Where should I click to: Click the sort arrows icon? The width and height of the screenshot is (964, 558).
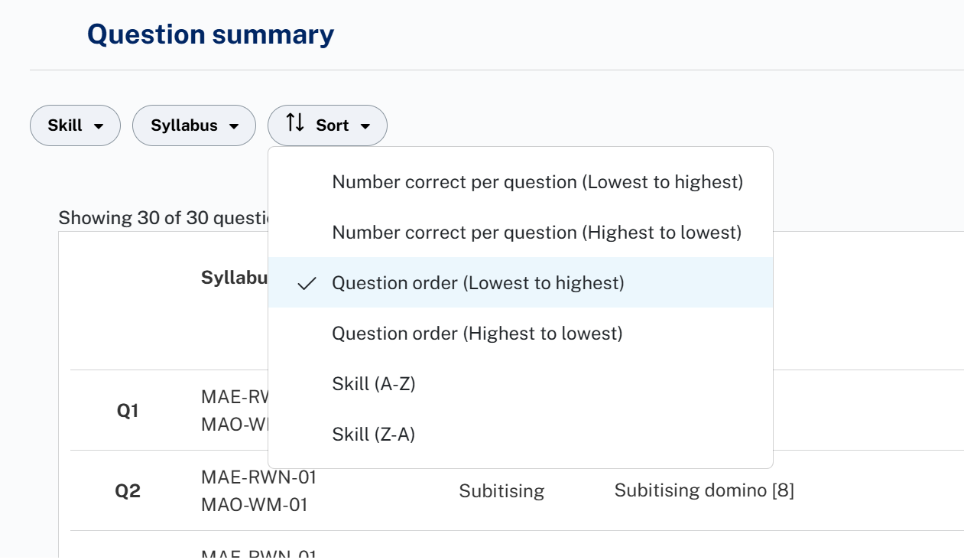pyautogui.click(x=295, y=123)
